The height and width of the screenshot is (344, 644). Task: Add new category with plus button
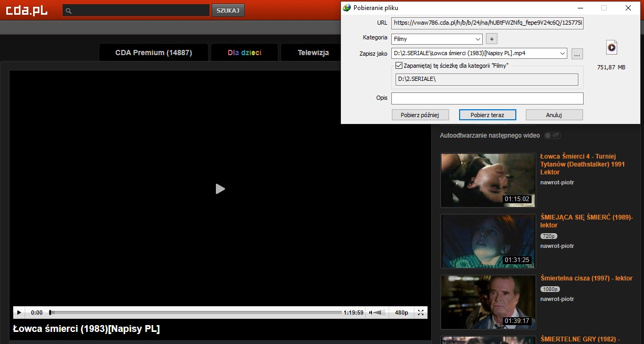pyautogui.click(x=491, y=39)
